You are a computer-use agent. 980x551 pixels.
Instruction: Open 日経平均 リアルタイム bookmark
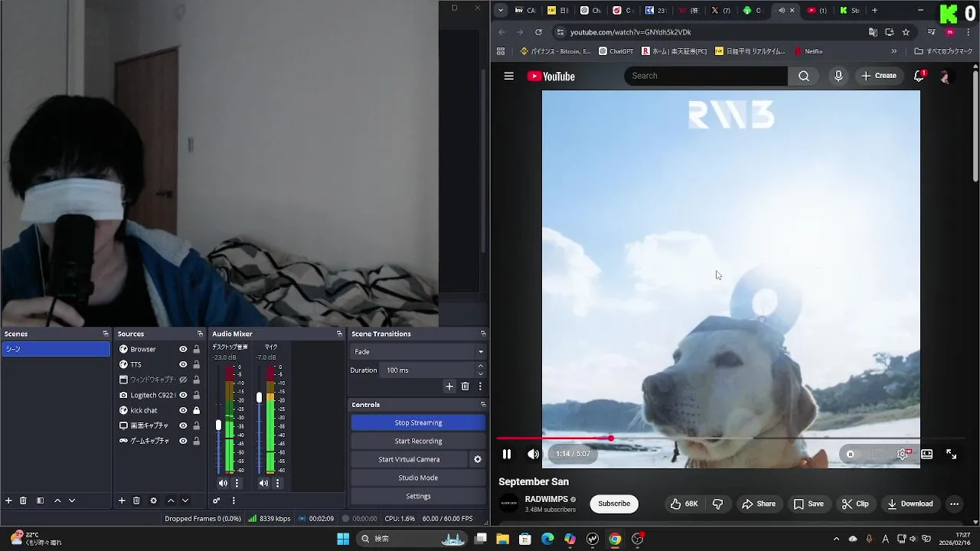point(750,51)
